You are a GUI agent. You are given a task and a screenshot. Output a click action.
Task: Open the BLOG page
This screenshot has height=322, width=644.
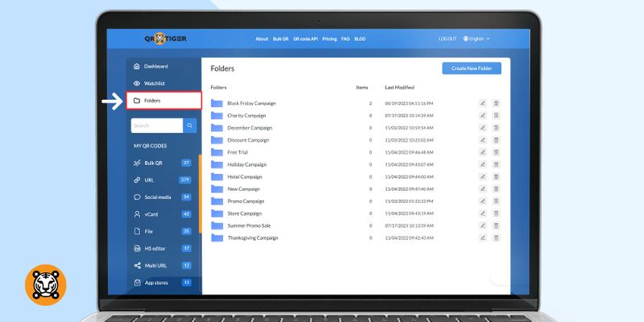(x=360, y=39)
